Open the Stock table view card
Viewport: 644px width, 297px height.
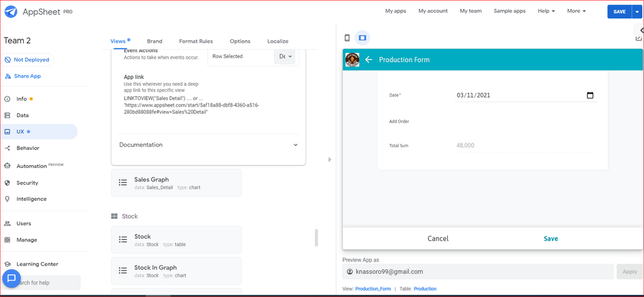coord(177,240)
